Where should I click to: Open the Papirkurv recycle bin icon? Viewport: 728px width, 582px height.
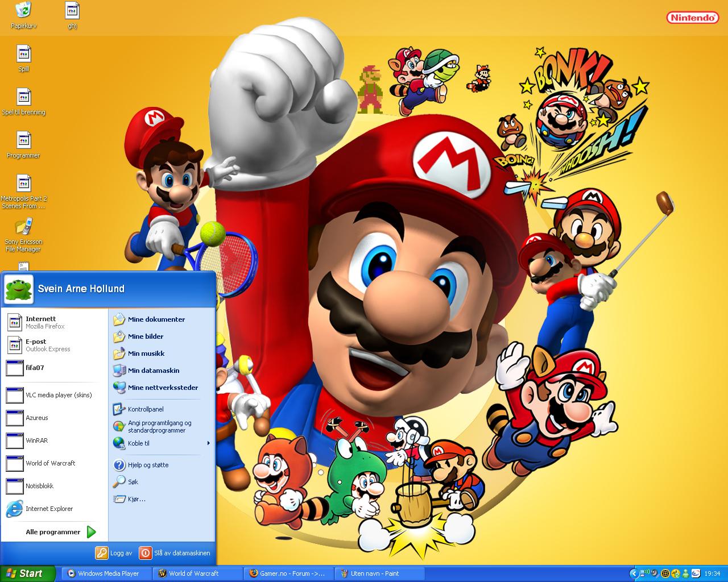coord(23,15)
